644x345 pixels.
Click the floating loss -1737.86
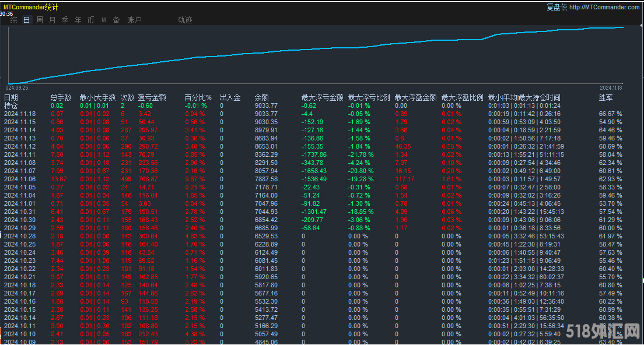(314, 154)
